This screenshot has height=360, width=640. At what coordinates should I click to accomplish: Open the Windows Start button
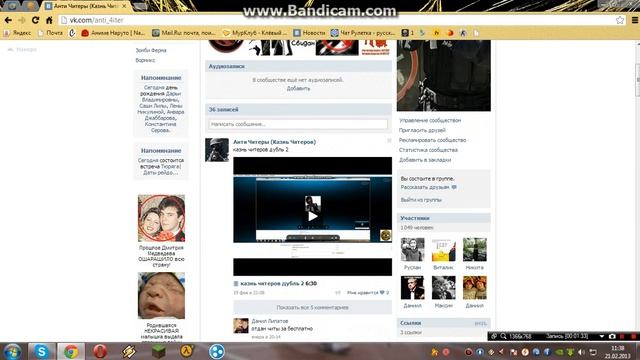tap(12, 351)
